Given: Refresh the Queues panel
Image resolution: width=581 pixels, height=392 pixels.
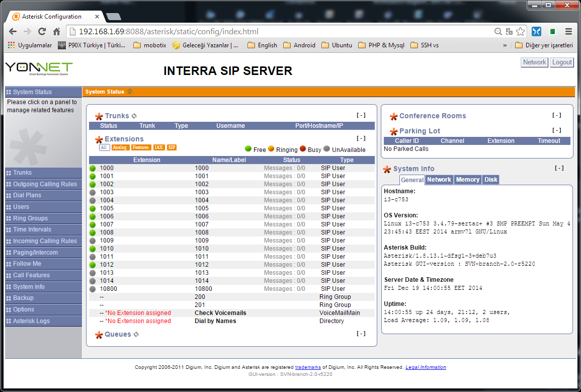Looking at the screenshot, I should 136,334.
